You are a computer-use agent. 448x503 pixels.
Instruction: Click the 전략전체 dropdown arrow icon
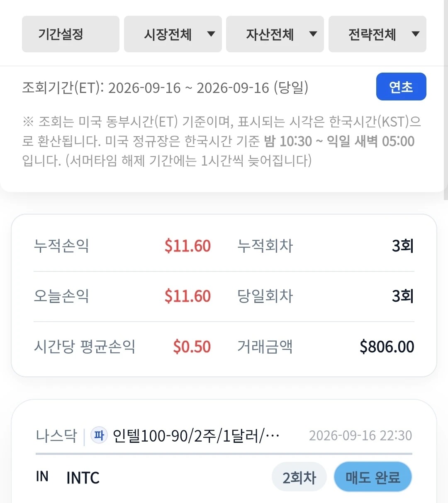click(416, 34)
